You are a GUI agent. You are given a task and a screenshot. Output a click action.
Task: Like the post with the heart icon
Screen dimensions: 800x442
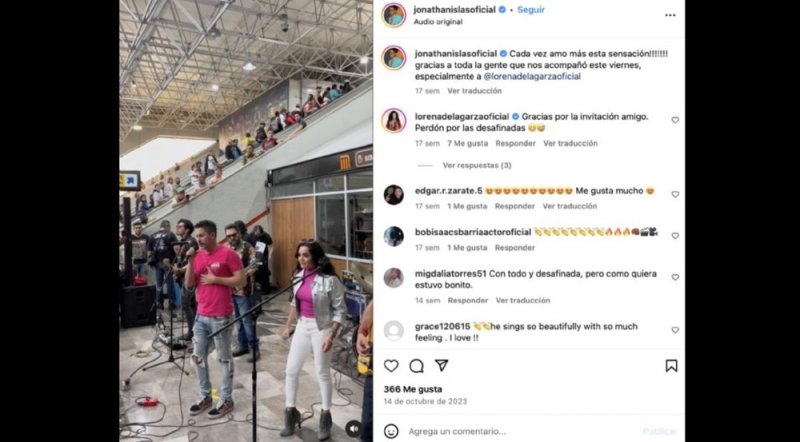[x=391, y=365]
